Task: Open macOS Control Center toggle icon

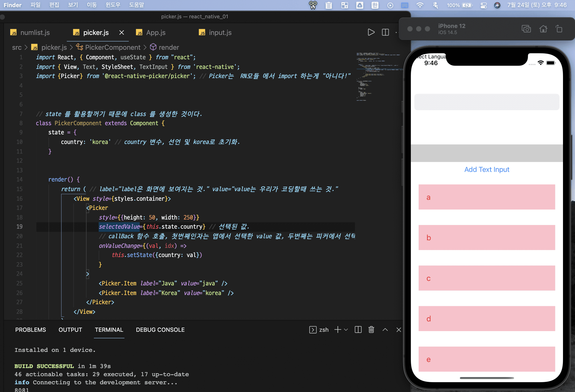Action: click(x=484, y=5)
